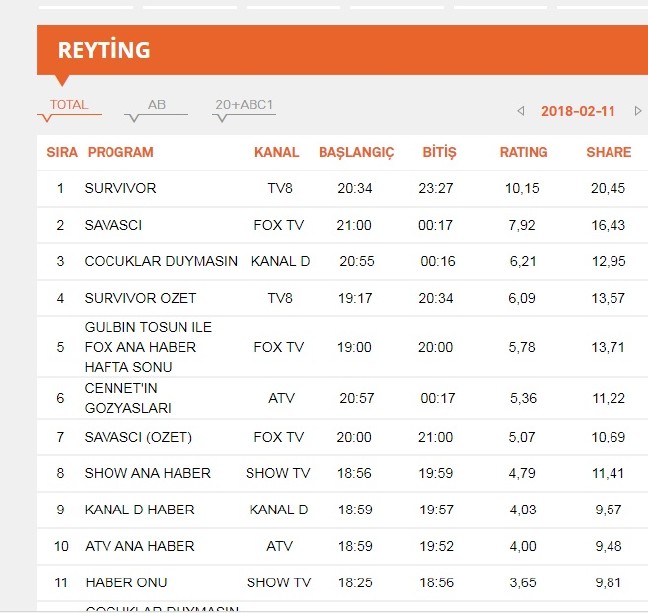Go to next date using right arrow

click(x=638, y=111)
